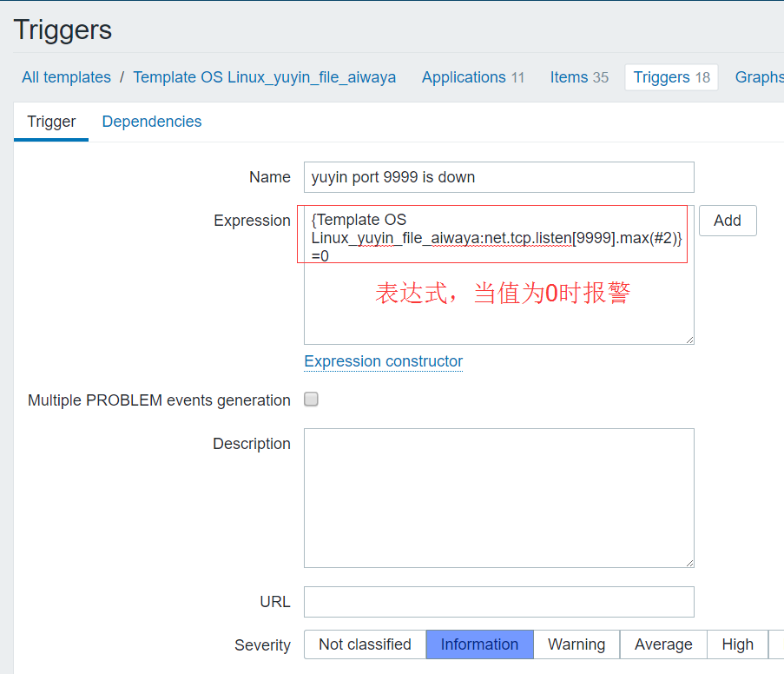This screenshot has height=674, width=784.
Task: Set severity to Warning
Action: point(576,644)
